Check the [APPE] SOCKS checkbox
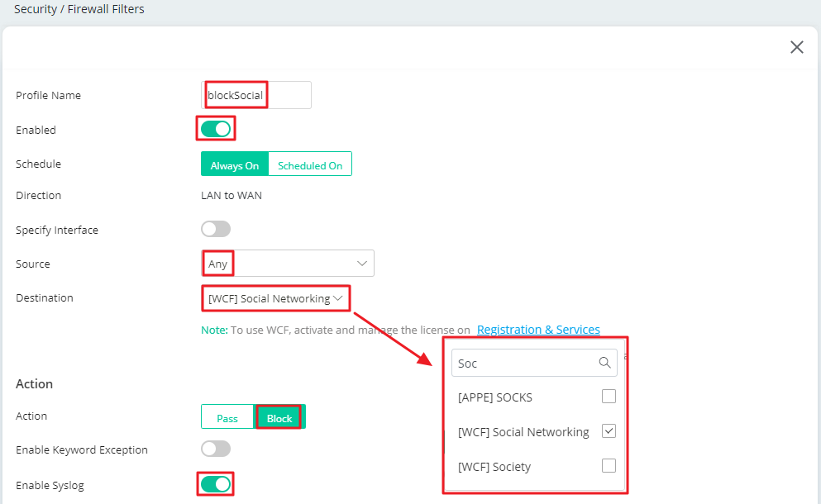 tap(609, 397)
